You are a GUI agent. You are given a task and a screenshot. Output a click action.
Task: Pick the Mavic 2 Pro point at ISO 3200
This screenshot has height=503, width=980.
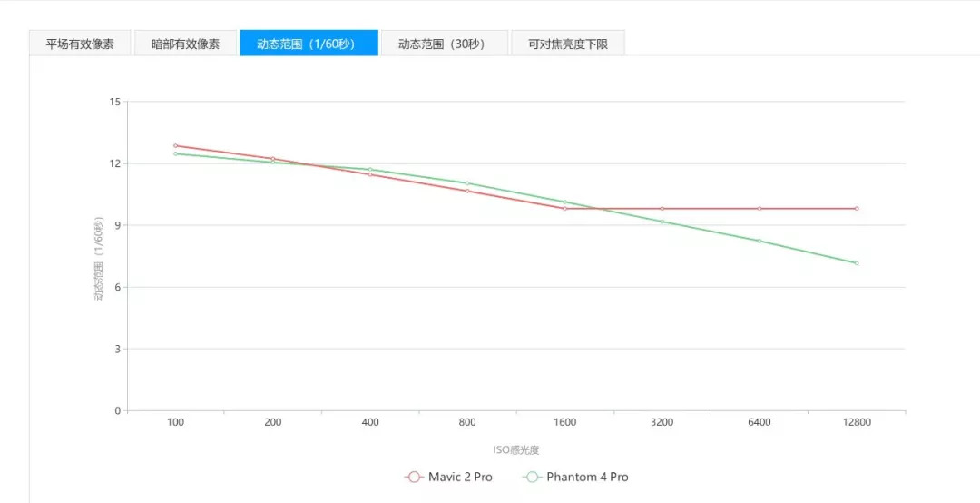click(662, 209)
